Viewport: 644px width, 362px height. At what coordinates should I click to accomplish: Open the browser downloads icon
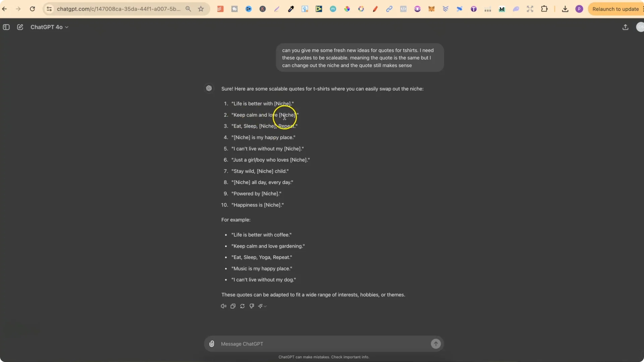(565, 9)
